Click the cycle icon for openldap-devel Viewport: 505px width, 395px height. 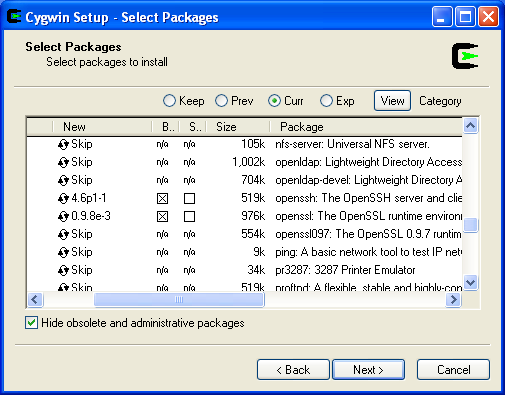(x=63, y=181)
